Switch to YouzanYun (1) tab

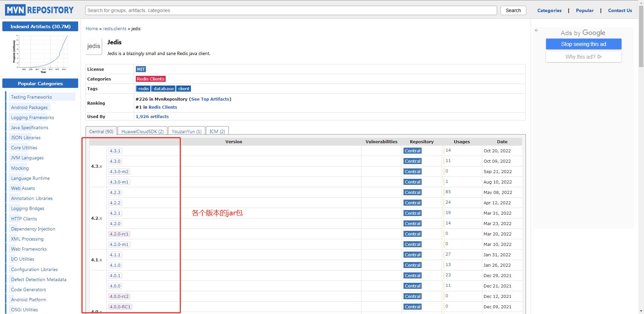tap(186, 131)
